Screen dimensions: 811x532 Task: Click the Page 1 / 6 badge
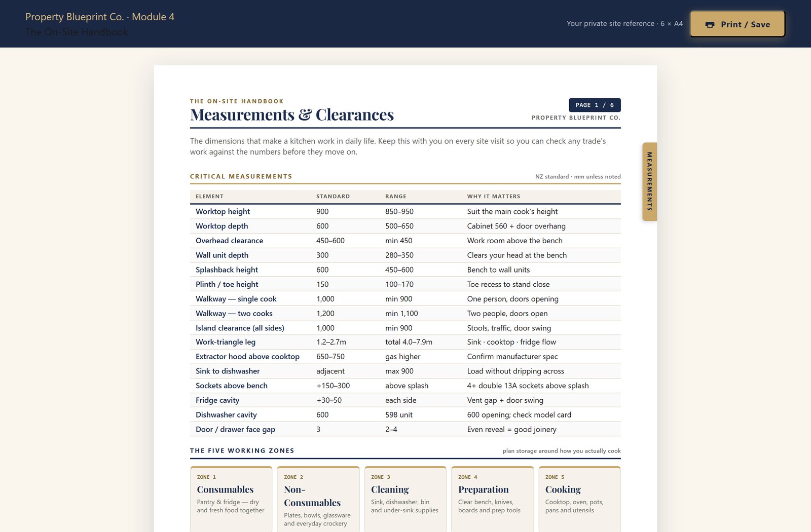click(x=595, y=105)
